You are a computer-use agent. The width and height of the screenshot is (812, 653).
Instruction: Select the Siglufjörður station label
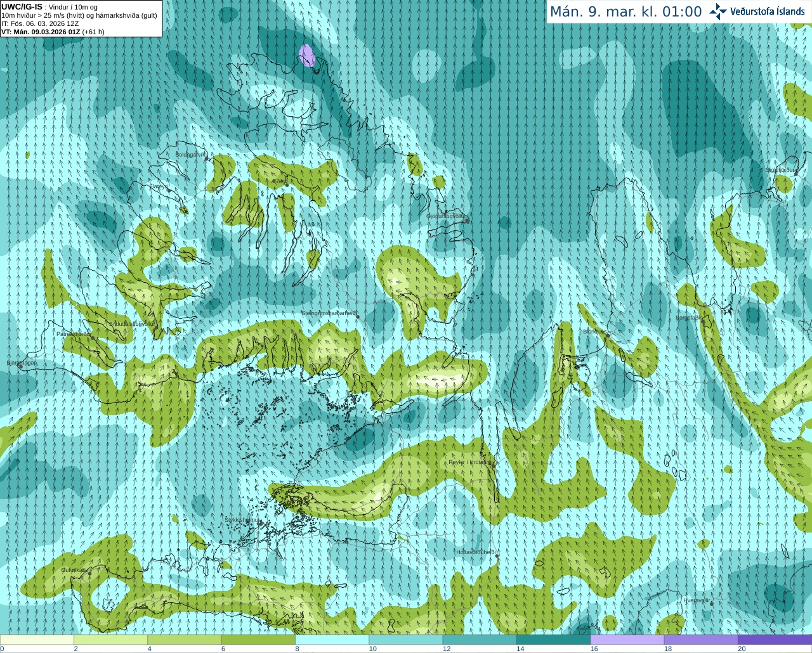tap(780, 170)
